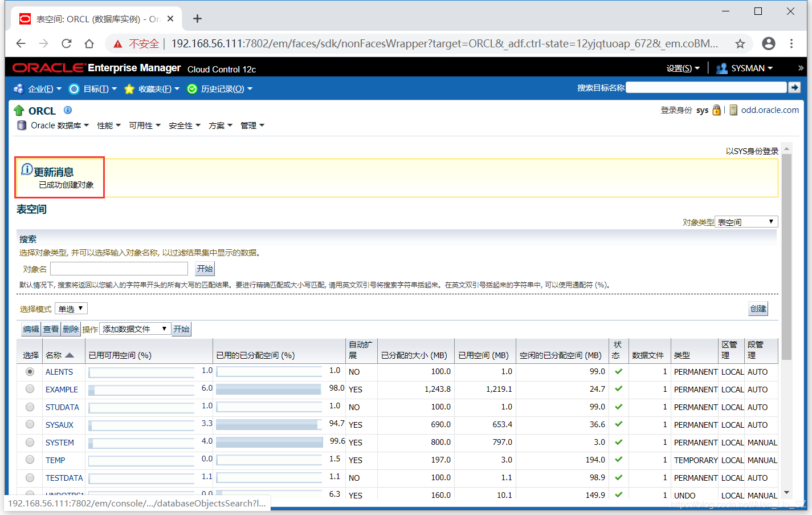
Task: Click the ORCL information icon
Action: [68, 110]
